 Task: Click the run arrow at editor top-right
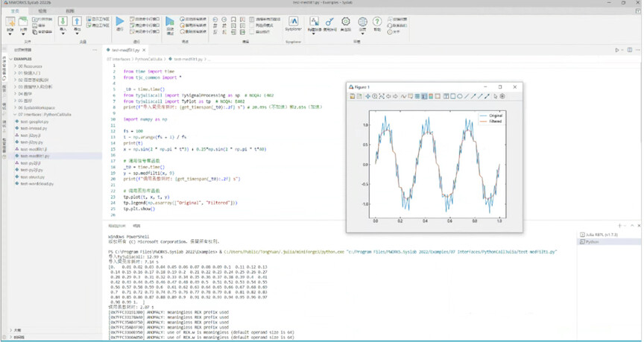point(617,50)
